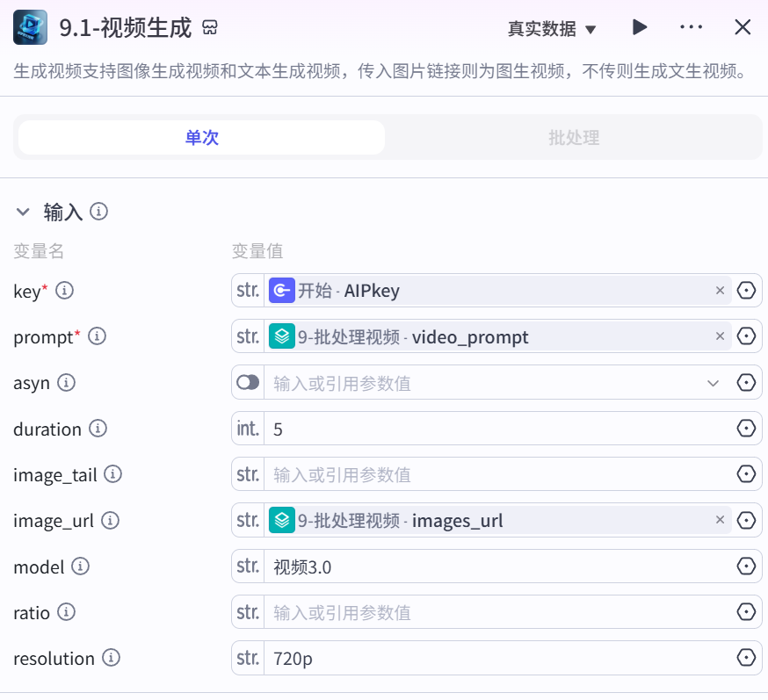768x700 pixels.
Task: Open variable picker for image_url row
Action: click(x=746, y=520)
